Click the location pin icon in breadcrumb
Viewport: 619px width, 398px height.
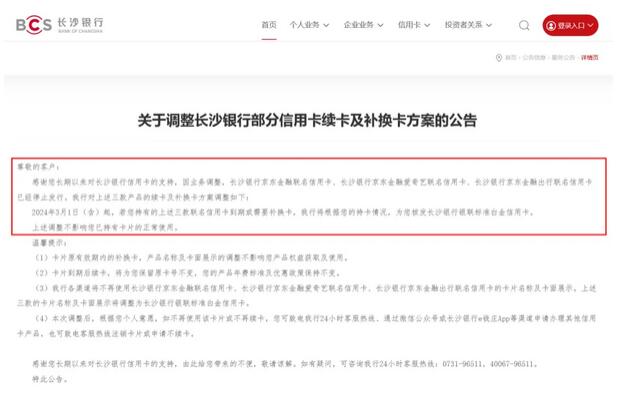pyautogui.click(x=499, y=58)
